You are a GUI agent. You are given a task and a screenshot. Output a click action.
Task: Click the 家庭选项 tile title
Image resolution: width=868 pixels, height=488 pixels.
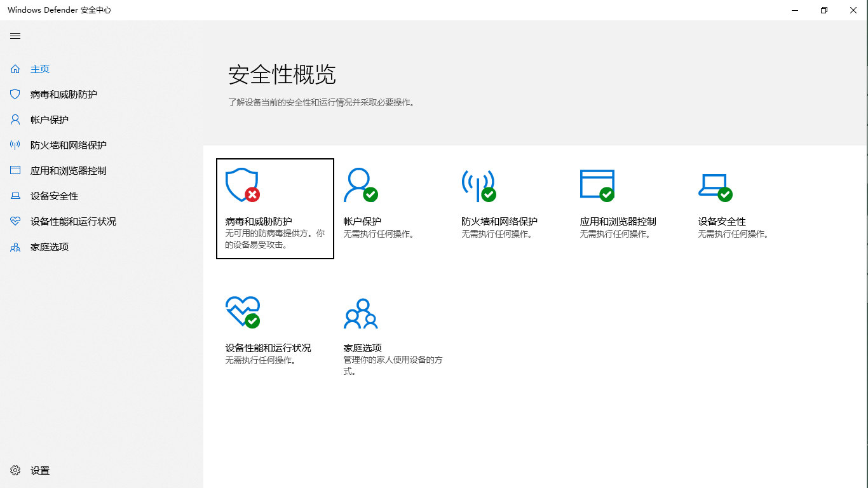pyautogui.click(x=362, y=348)
